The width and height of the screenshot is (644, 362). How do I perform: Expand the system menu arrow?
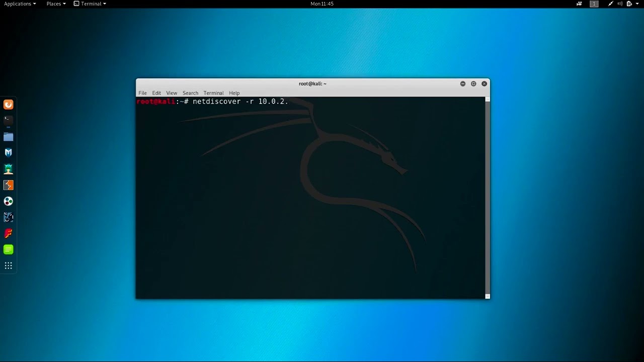(x=638, y=4)
